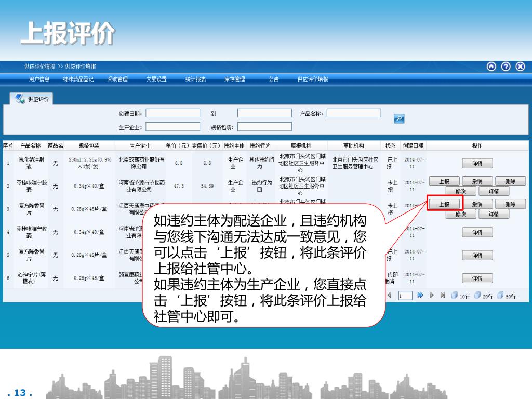Click the spec cell 0.25g×45/盒
Viewport: 532px width, 399px height.
tap(89, 278)
